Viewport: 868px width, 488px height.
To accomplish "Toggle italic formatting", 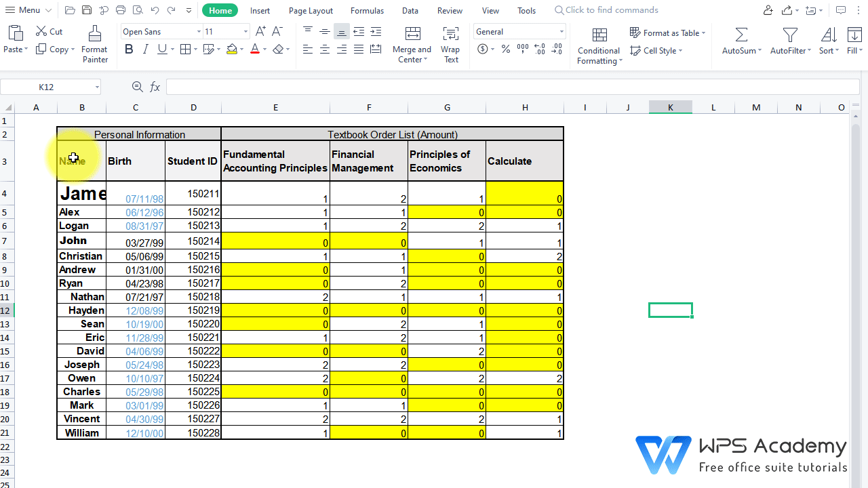I will (145, 49).
